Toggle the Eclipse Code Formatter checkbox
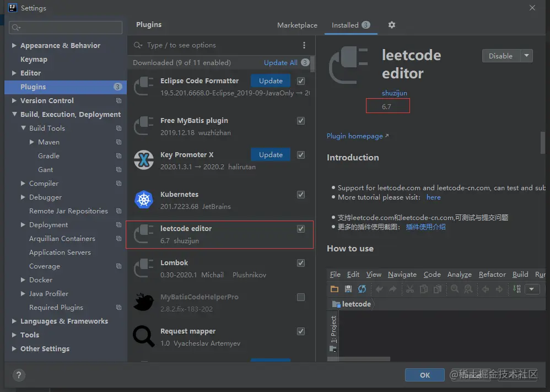 [x=300, y=81]
